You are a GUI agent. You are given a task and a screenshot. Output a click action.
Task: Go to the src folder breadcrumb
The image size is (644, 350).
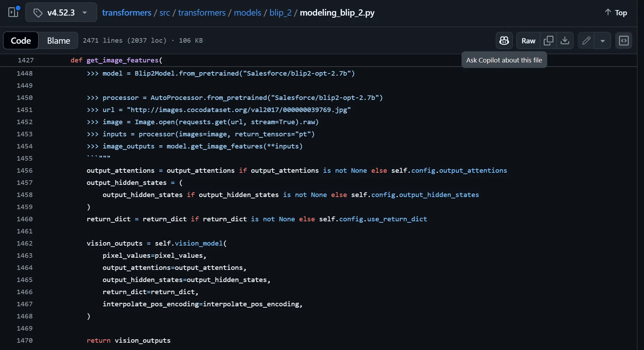165,13
